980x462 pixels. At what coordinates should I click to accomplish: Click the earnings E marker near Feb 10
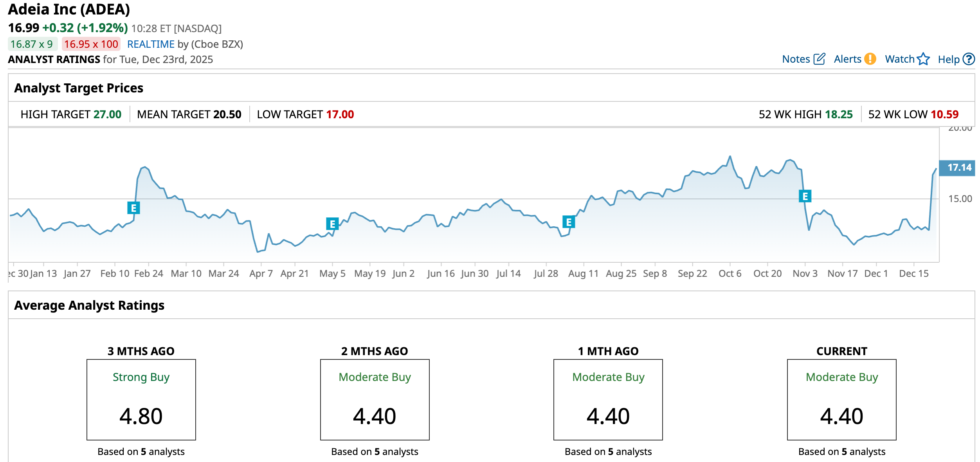(x=133, y=208)
